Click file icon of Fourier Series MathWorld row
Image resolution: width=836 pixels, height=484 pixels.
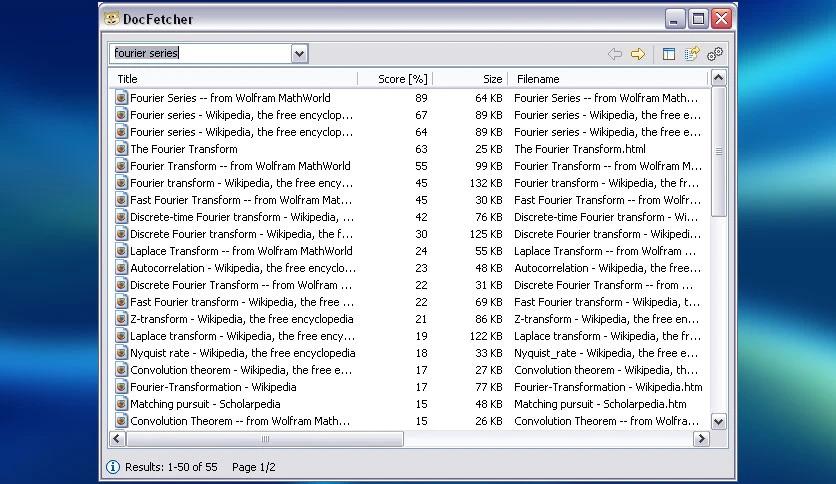click(x=122, y=98)
